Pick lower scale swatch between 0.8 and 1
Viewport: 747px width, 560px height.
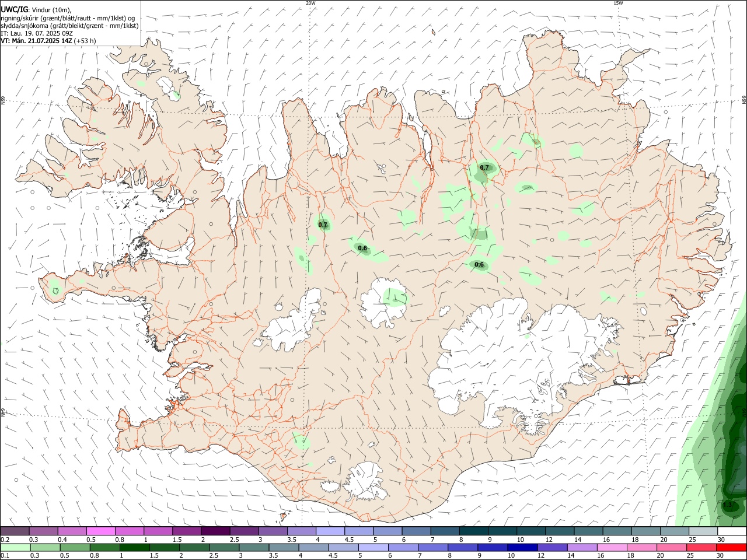(104, 547)
